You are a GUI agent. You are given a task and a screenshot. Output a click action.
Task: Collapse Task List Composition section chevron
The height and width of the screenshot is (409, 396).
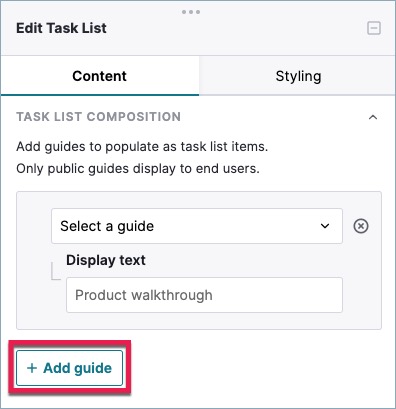click(x=373, y=117)
